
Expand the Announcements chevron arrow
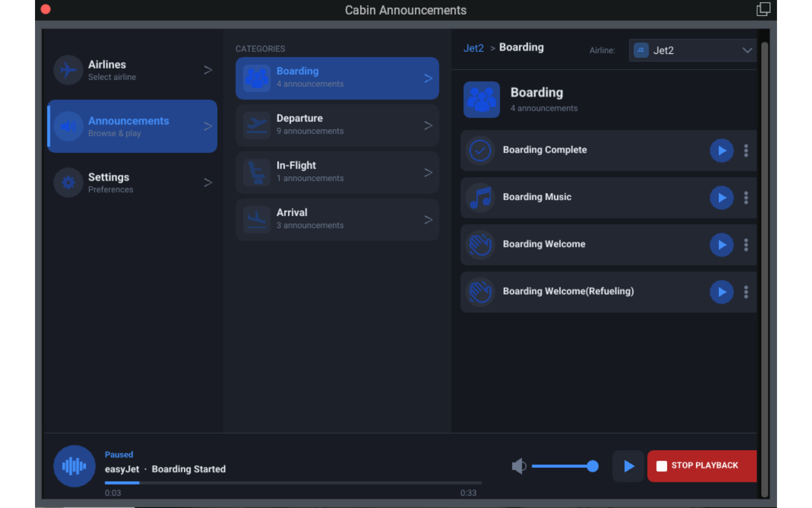(x=208, y=126)
